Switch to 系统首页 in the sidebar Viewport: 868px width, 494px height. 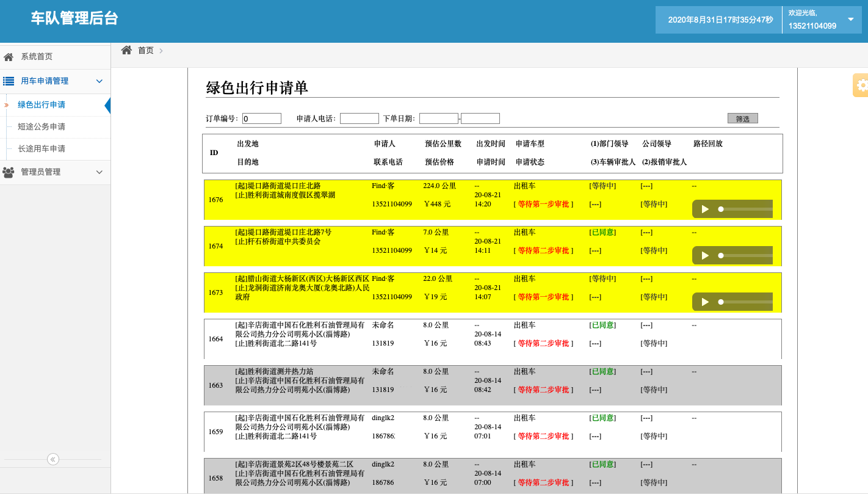coord(37,56)
